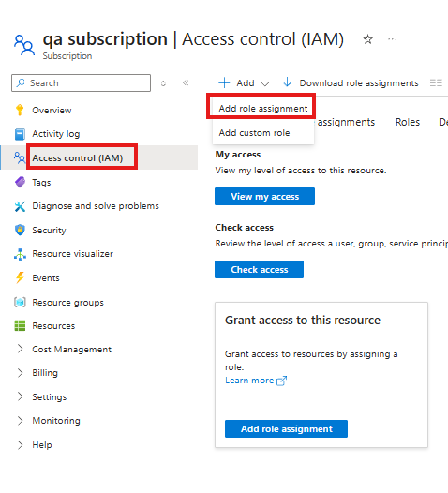Image resolution: width=448 pixels, height=493 pixels.
Task: Click the sidebar Search input field
Action: click(82, 83)
